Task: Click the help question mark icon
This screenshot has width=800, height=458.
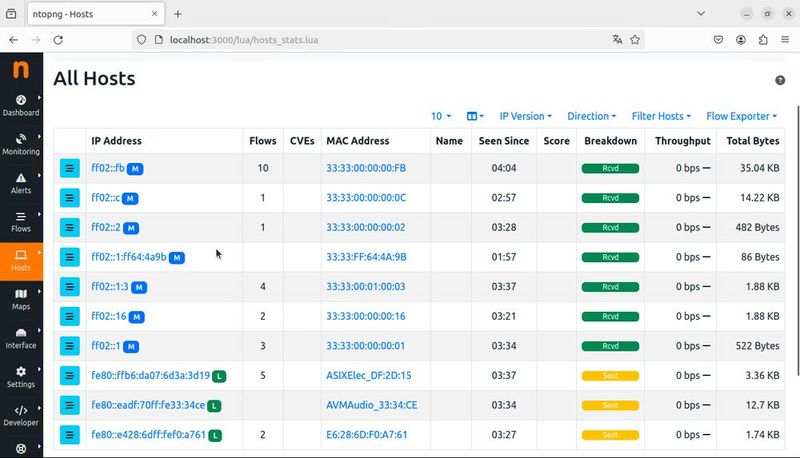Action: pyautogui.click(x=780, y=80)
